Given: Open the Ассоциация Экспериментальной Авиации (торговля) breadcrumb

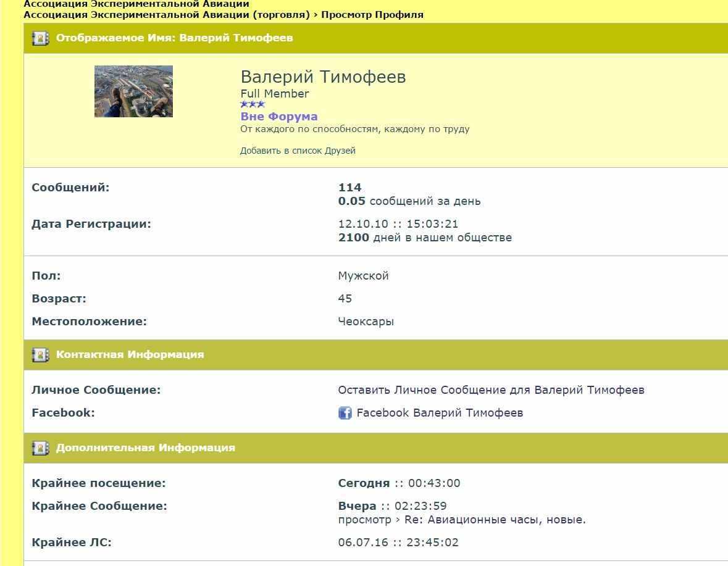Looking at the screenshot, I should tap(166, 15).
